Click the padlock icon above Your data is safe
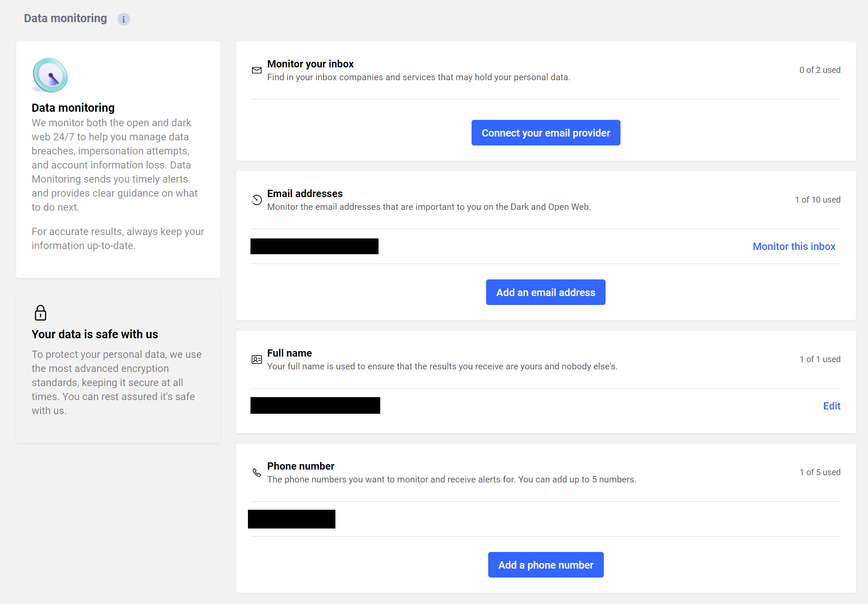The width and height of the screenshot is (868, 604). (41, 313)
